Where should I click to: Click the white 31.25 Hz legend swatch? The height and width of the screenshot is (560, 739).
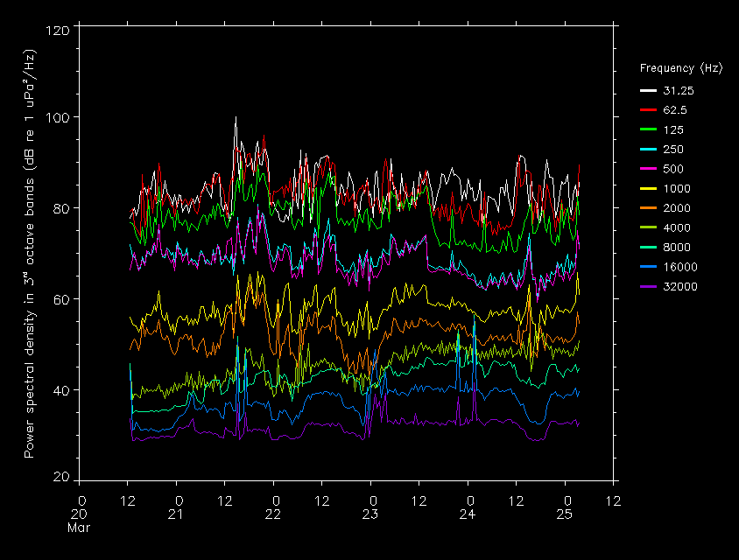(x=648, y=90)
